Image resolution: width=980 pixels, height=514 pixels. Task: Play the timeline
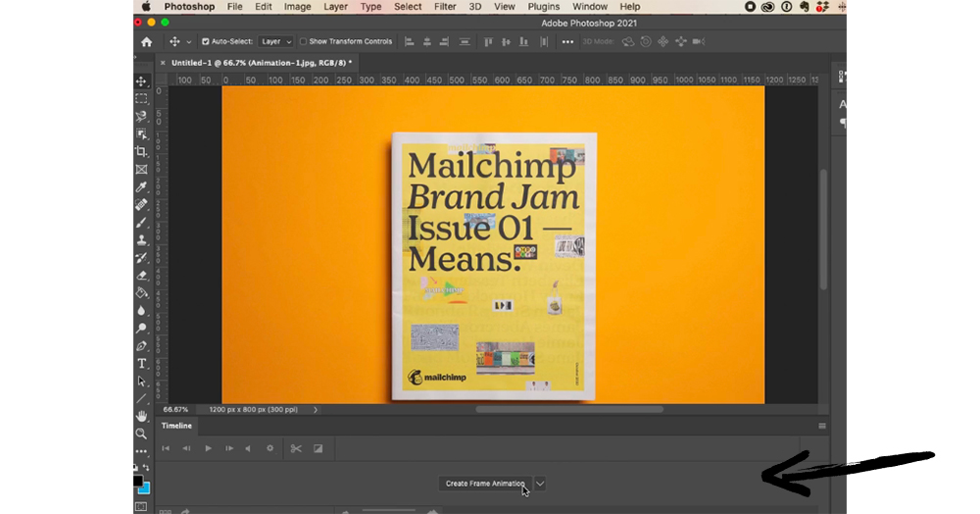(x=208, y=448)
